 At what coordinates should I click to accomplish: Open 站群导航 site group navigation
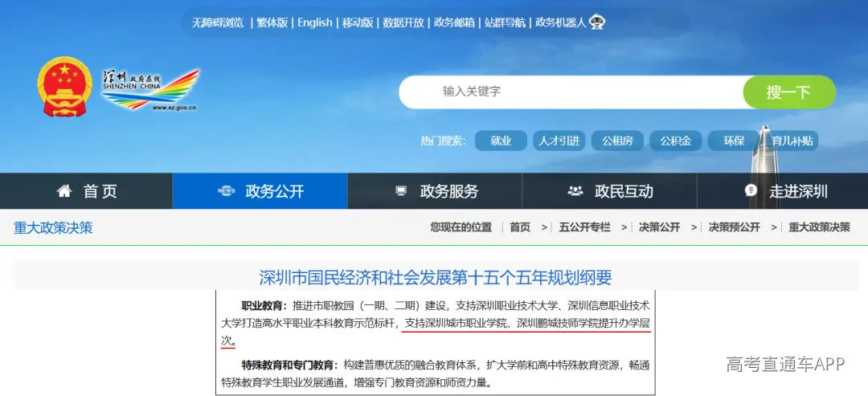pyautogui.click(x=506, y=22)
